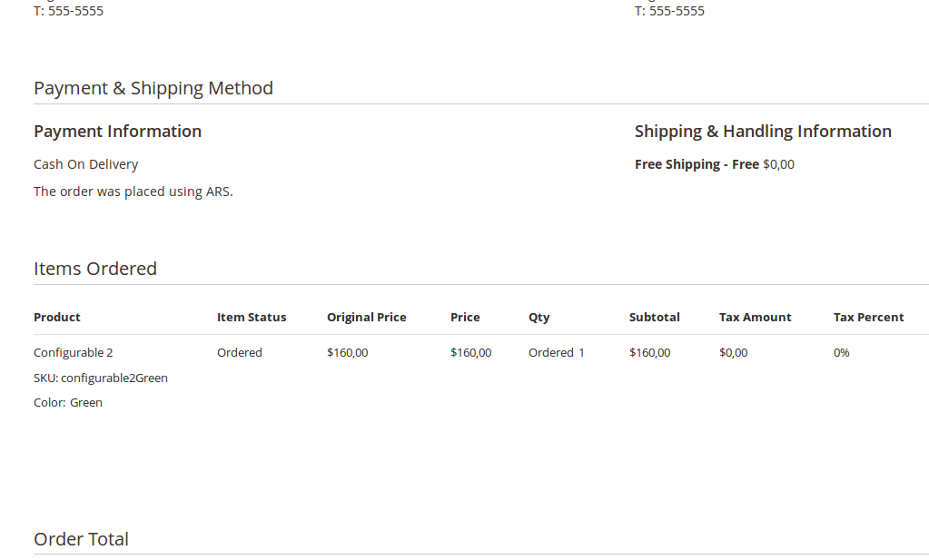Click the Tax Percent column header
This screenshot has width=929, height=560.
pos(868,317)
